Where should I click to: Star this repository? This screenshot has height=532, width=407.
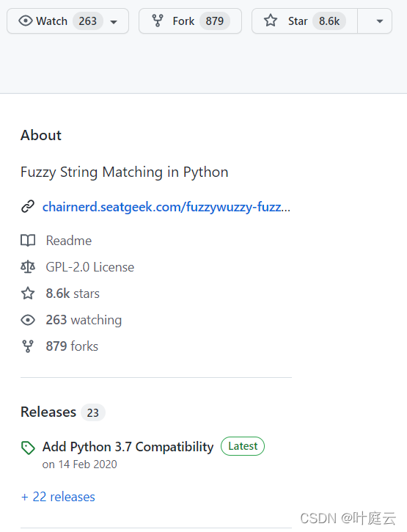[x=304, y=21]
